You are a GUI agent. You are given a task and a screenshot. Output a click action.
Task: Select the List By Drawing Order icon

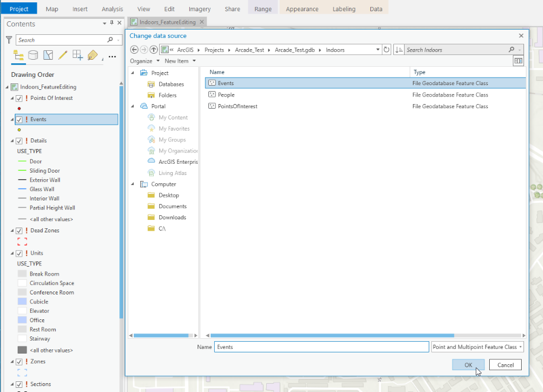pyautogui.click(x=18, y=56)
